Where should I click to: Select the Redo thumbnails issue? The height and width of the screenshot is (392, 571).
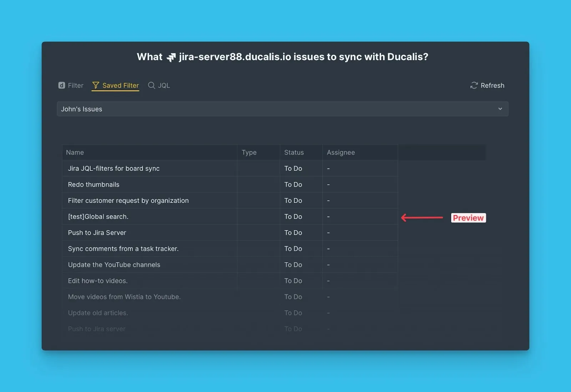click(x=94, y=184)
